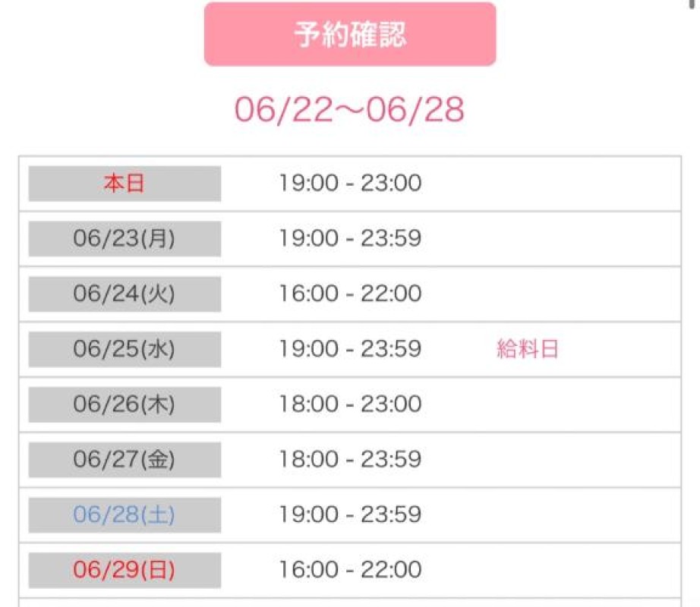The width and height of the screenshot is (700, 607).
Task: Select the 06/25(水) date label
Action: point(125,349)
